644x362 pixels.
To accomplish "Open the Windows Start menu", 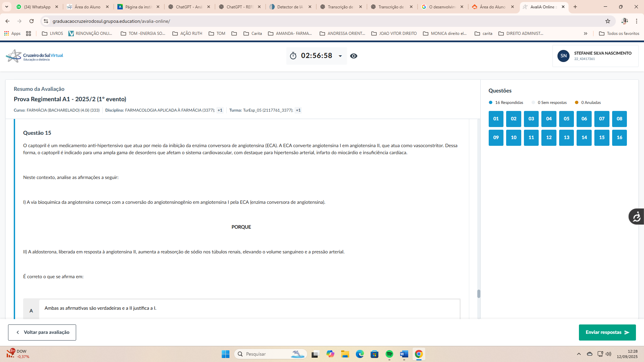I will [225, 354].
